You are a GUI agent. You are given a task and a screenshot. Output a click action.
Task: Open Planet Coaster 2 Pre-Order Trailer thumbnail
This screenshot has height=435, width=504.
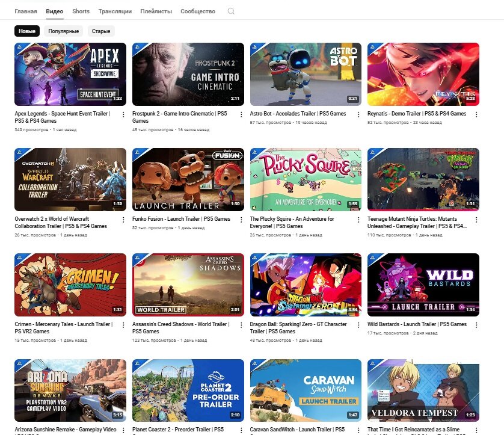pos(188,390)
